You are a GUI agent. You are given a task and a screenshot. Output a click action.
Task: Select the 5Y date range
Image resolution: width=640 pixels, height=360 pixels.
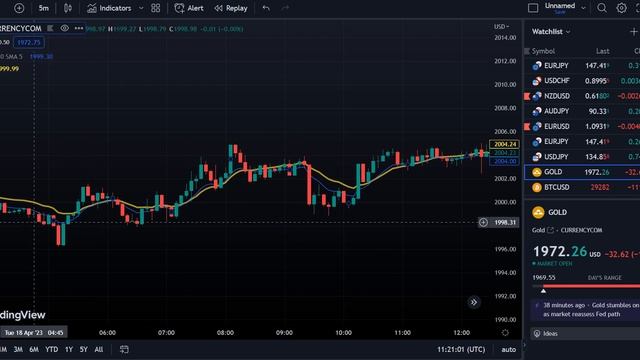(x=84, y=349)
